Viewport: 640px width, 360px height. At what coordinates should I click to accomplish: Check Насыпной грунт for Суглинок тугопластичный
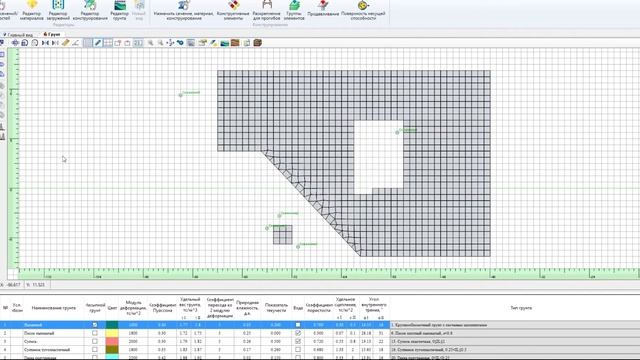point(95,349)
